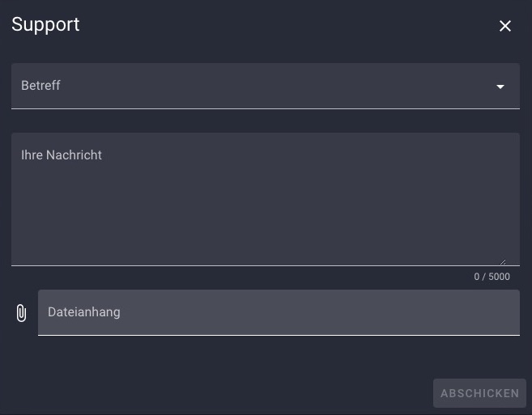Attach a file using the clip icon
Image resolution: width=532 pixels, height=415 pixels.
(x=21, y=312)
